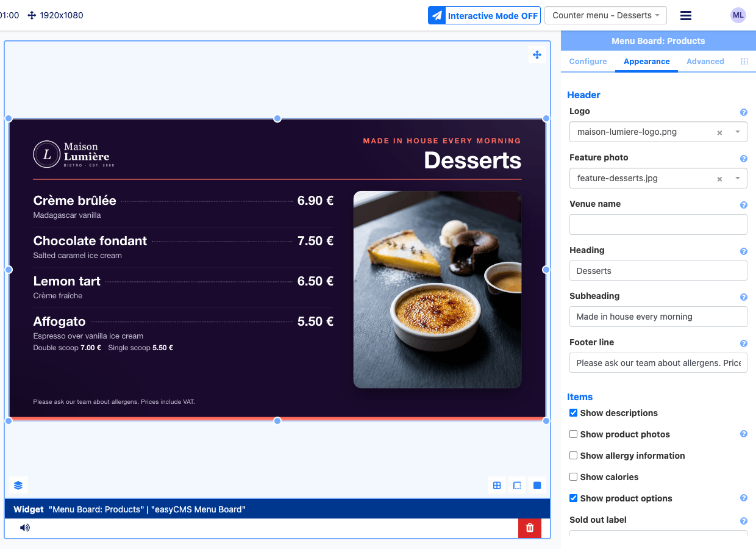Viewport: 756px width, 549px height.
Task: Open help for Sold out label
Action: tap(744, 521)
